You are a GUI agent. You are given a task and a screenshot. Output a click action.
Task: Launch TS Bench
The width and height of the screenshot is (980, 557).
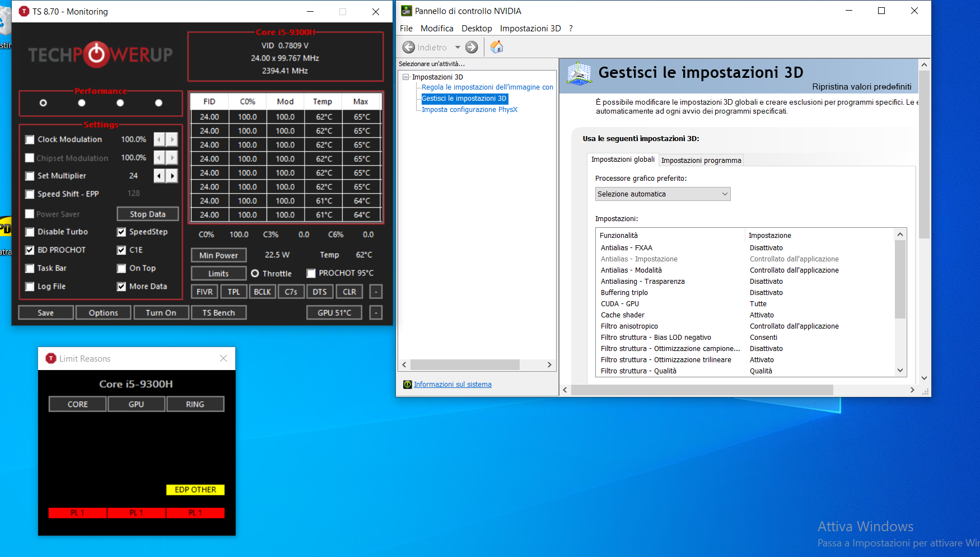tap(218, 313)
